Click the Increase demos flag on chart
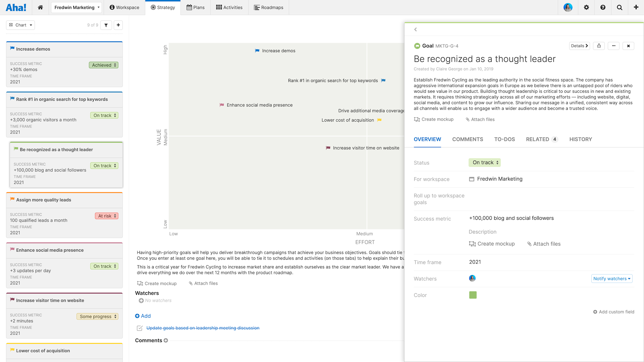 [x=257, y=51]
